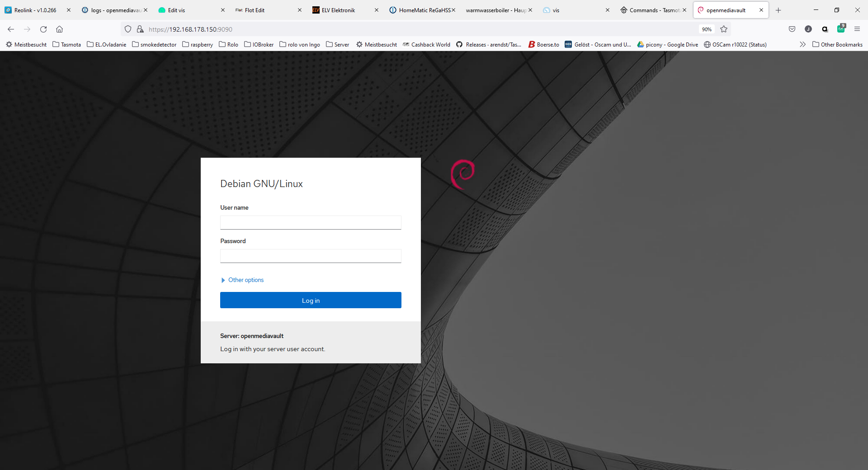Image resolution: width=868 pixels, height=470 pixels.
Task: Show the site security shield information
Action: point(128,29)
